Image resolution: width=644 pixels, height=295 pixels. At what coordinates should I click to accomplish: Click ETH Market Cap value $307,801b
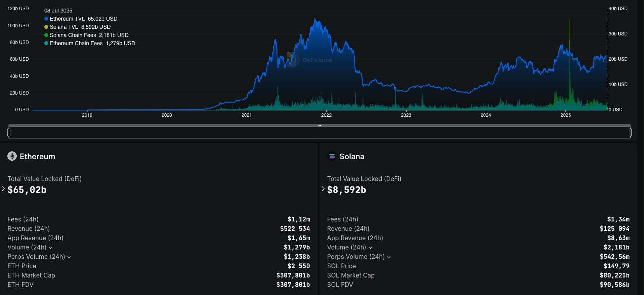click(x=293, y=276)
